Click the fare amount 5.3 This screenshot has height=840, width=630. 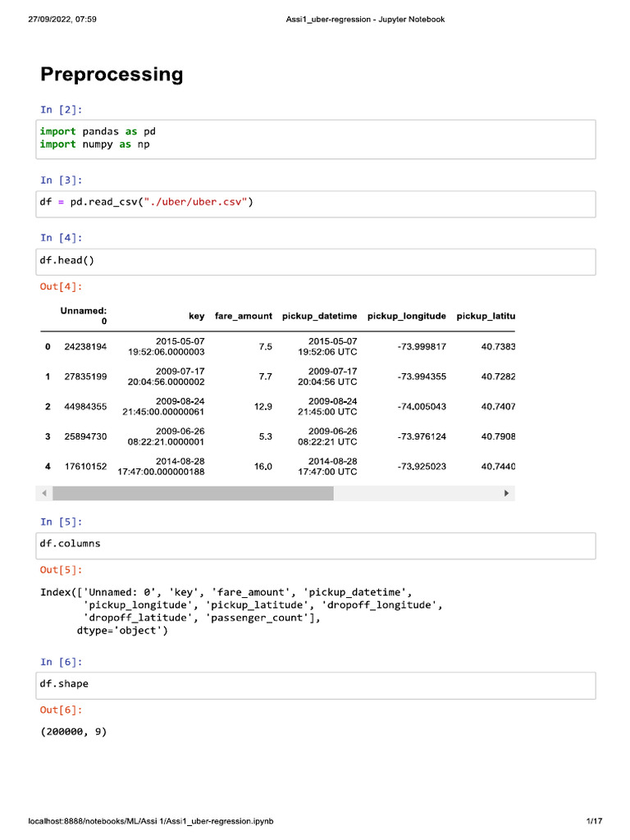click(266, 436)
